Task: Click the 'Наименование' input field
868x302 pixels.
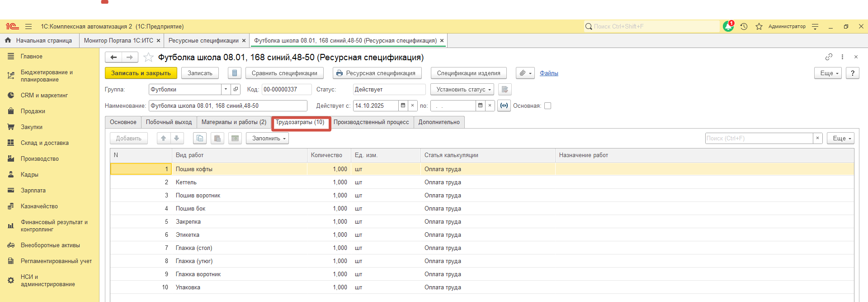Action: point(228,106)
